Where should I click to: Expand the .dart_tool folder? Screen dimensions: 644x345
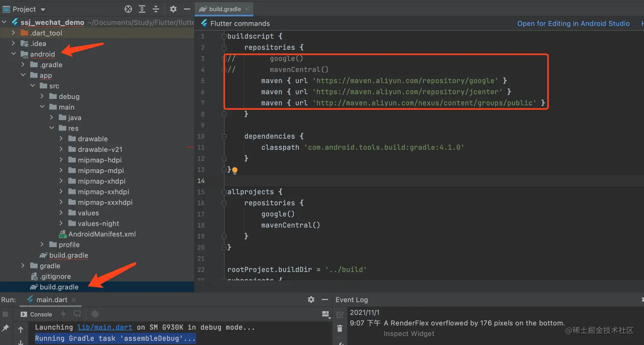click(13, 33)
